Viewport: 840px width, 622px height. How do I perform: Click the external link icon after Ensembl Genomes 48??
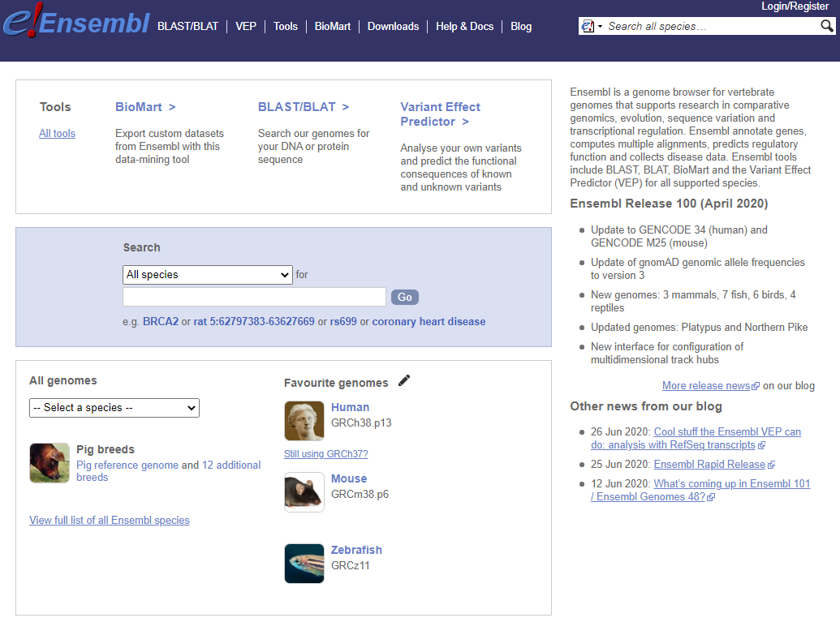pos(711,497)
